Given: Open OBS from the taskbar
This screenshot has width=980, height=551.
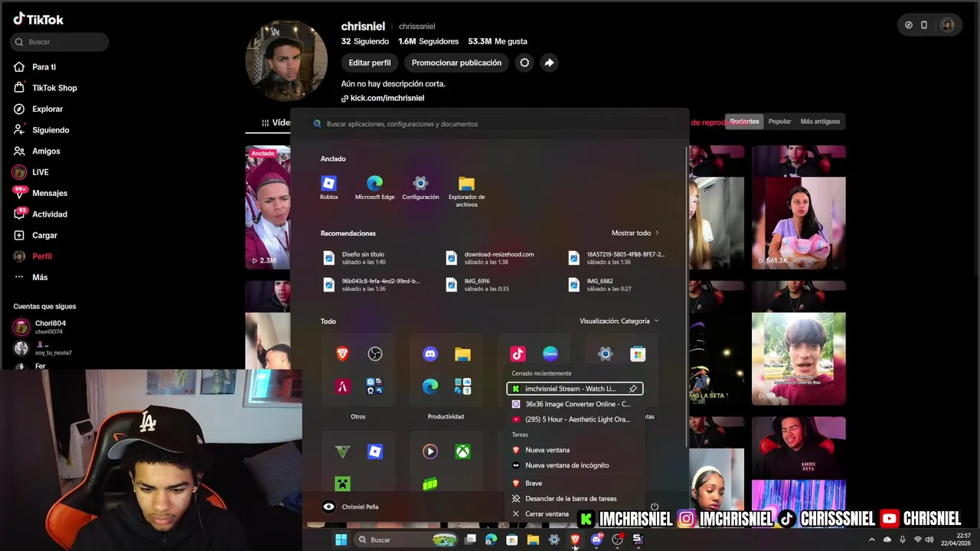Looking at the screenshot, I should pyautogui.click(x=617, y=540).
